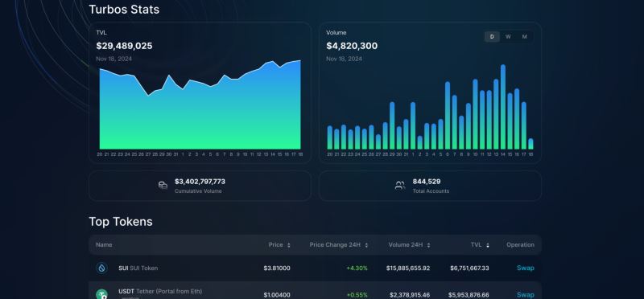
Task: Sort by Price Change 24H arrows
Action: [366, 245]
